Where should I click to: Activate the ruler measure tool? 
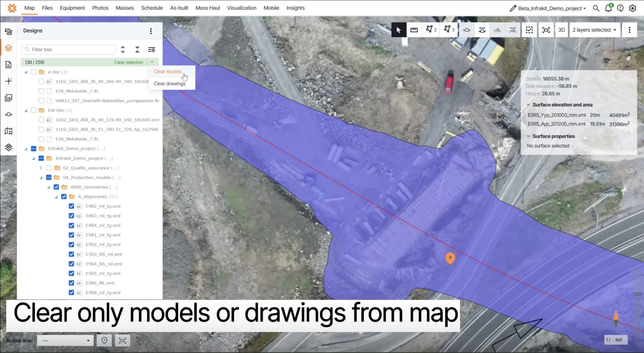click(x=414, y=30)
